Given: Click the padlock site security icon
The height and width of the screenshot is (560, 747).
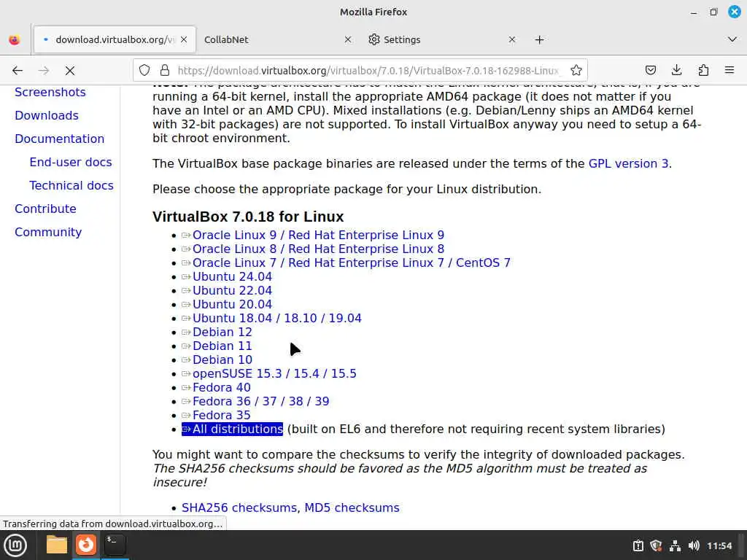Looking at the screenshot, I should (x=165, y=71).
